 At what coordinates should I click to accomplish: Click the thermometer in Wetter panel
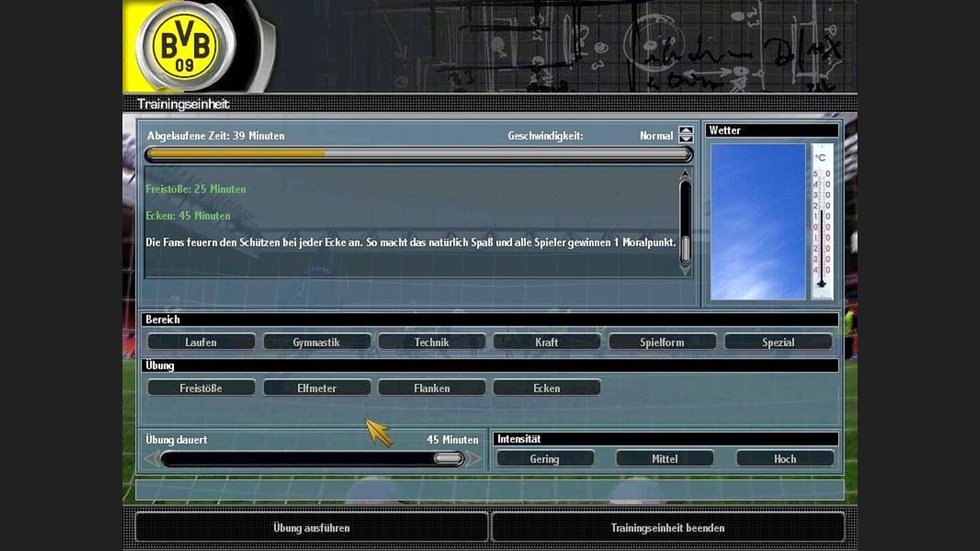[822, 221]
